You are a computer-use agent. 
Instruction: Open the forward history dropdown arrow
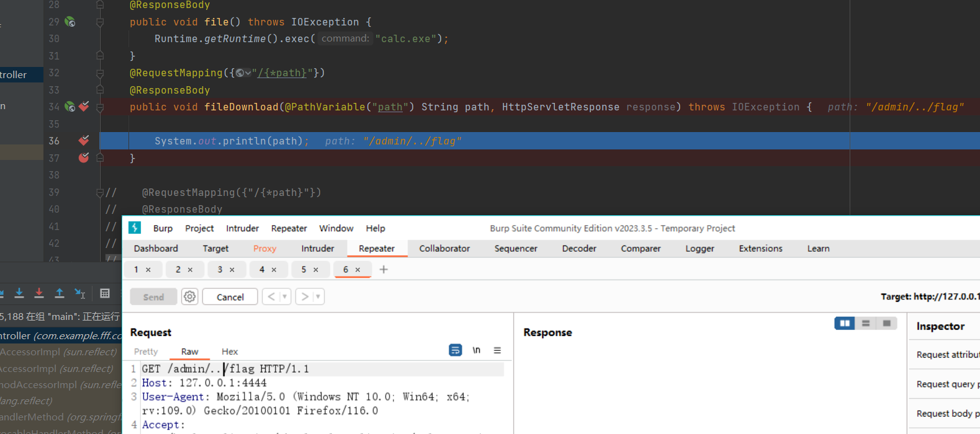click(318, 297)
